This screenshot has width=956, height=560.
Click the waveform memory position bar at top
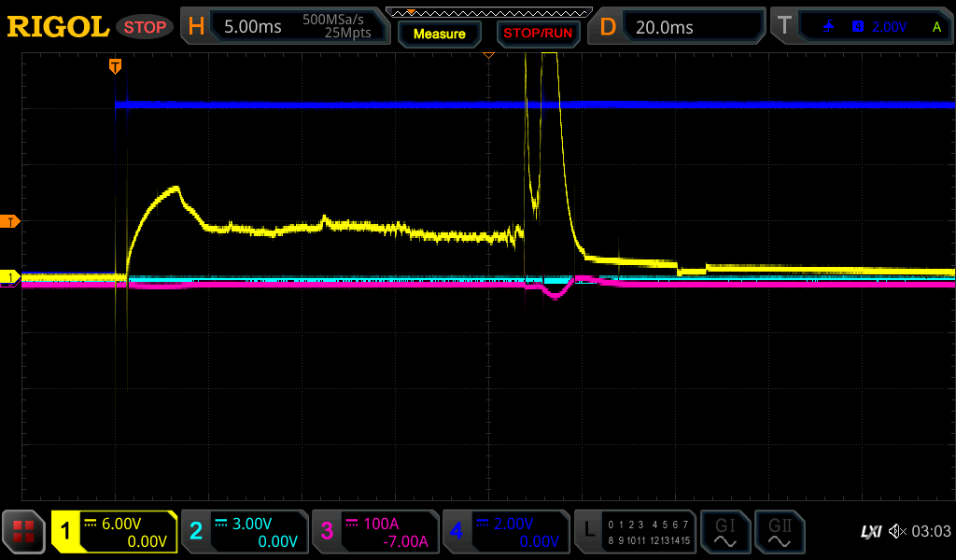(x=488, y=12)
